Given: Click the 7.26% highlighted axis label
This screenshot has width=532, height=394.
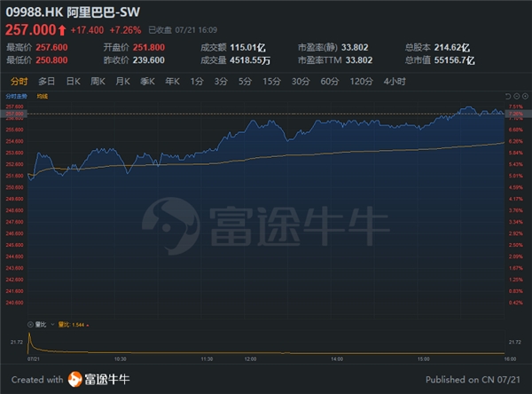Looking at the screenshot, I should coord(516,114).
